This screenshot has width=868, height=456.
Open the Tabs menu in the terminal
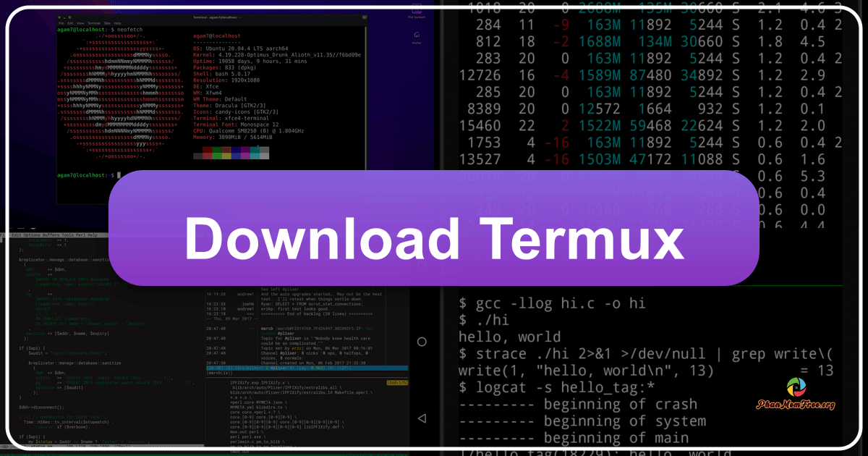pyautogui.click(x=106, y=22)
